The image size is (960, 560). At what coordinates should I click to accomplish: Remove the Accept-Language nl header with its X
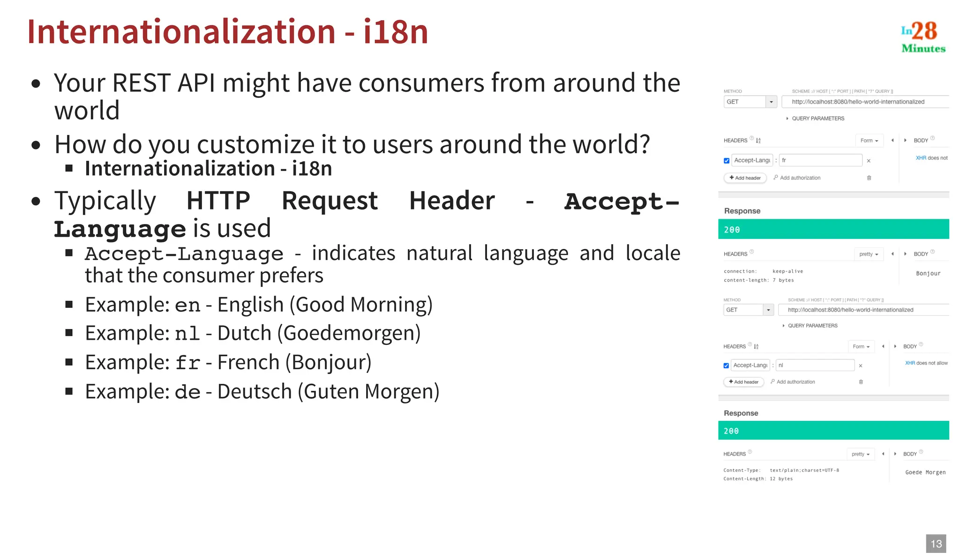[861, 366]
